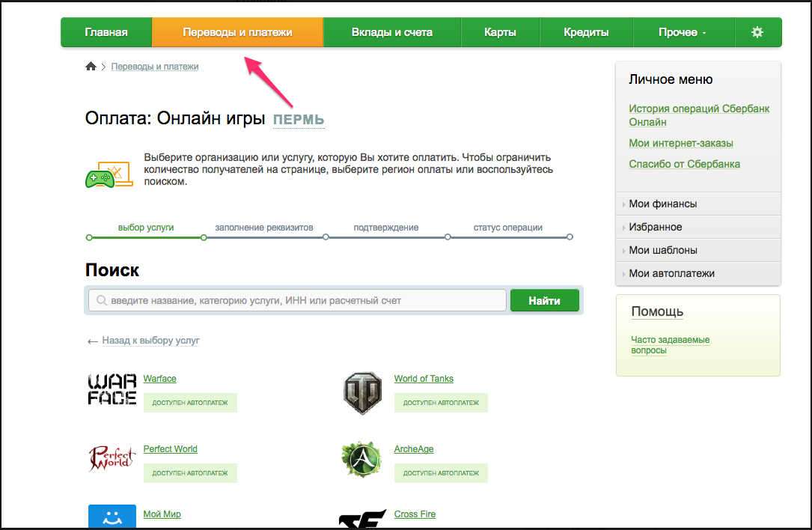Click the home breadcrumb icon

[91, 67]
